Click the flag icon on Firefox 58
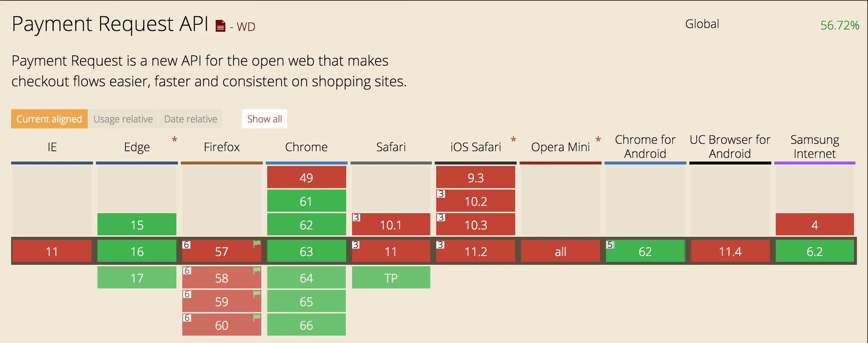868x343 pixels. 257,270
